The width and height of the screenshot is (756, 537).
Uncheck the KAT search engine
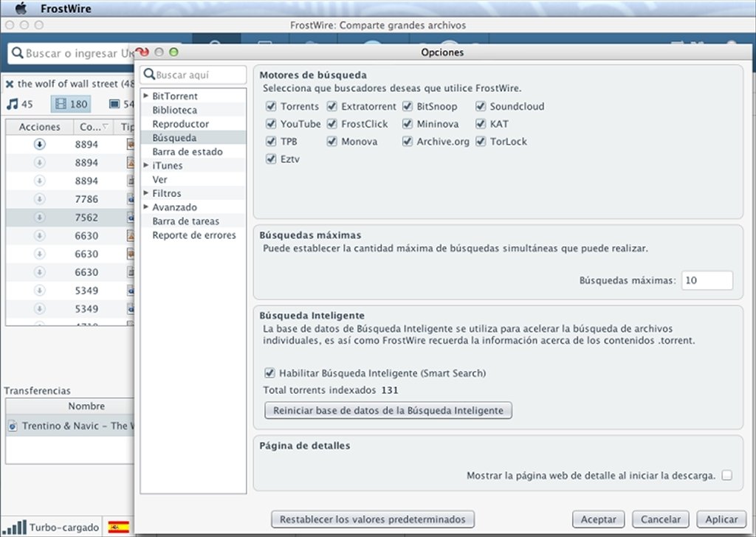tap(481, 124)
